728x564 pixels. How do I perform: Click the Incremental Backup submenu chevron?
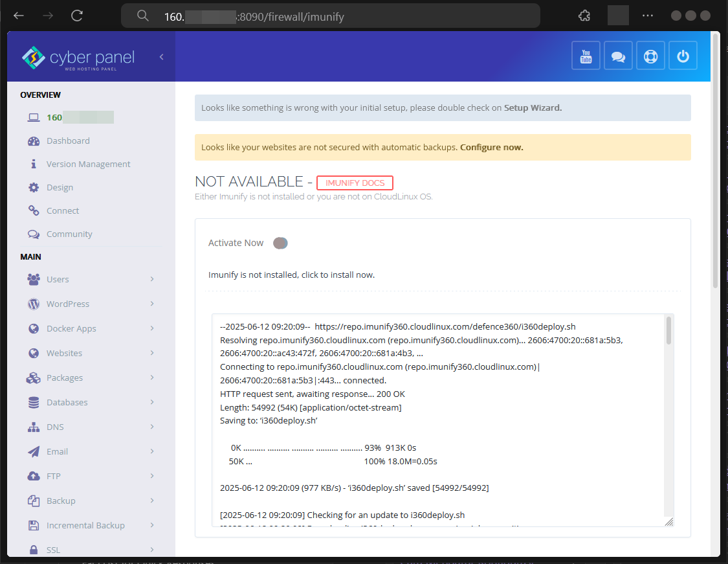152,525
